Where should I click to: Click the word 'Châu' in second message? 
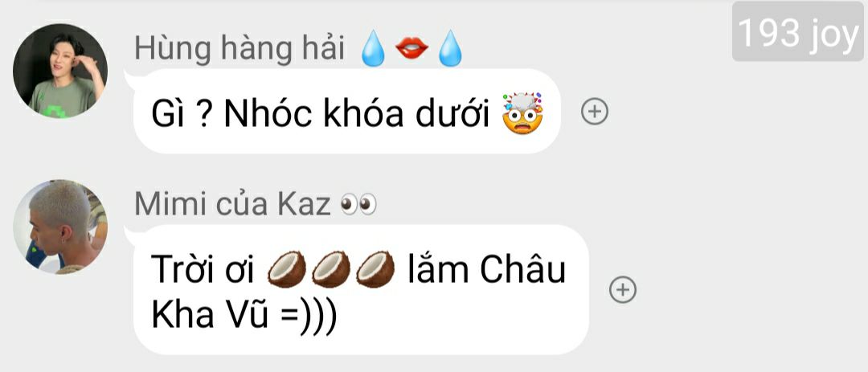click(522, 270)
